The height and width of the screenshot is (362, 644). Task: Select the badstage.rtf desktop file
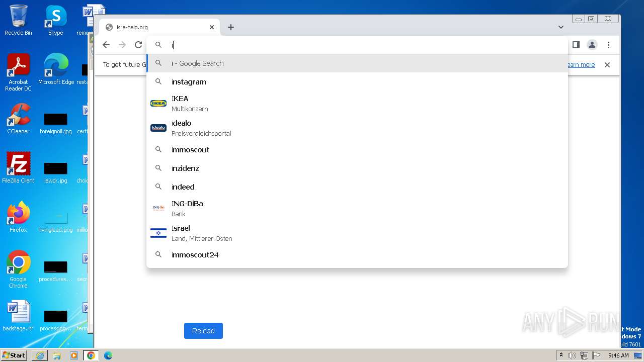18,317
